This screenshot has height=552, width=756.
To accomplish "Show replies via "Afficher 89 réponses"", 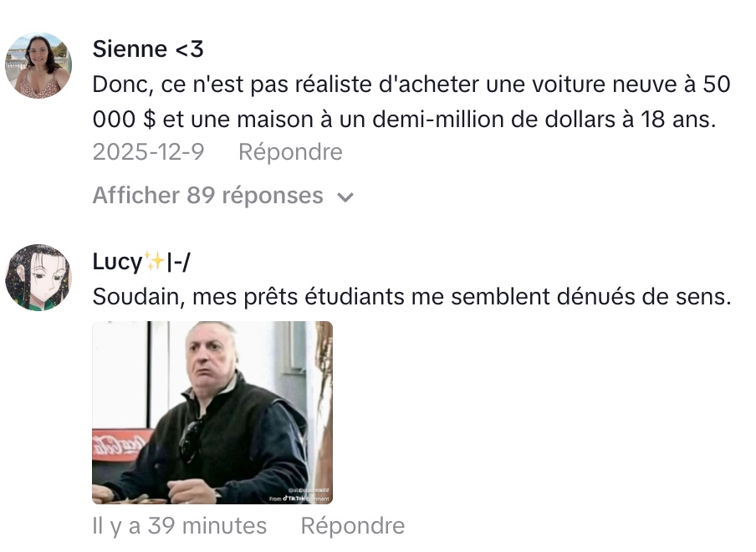I will [x=207, y=195].
